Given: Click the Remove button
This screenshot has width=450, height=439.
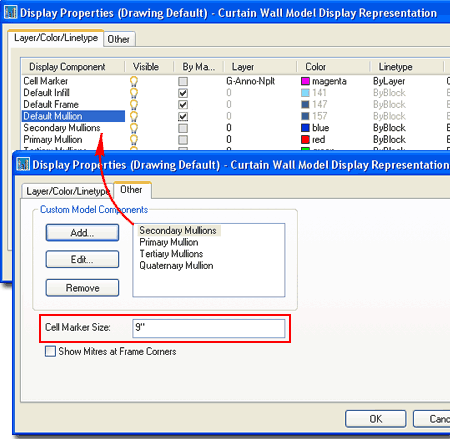Looking at the screenshot, I should 82,288.
